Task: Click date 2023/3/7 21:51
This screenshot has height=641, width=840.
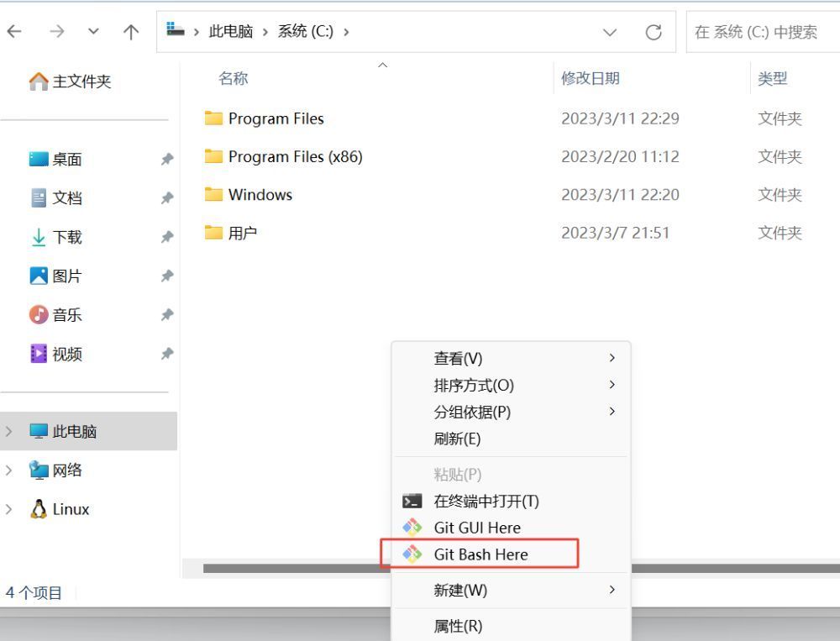Action: coord(615,234)
